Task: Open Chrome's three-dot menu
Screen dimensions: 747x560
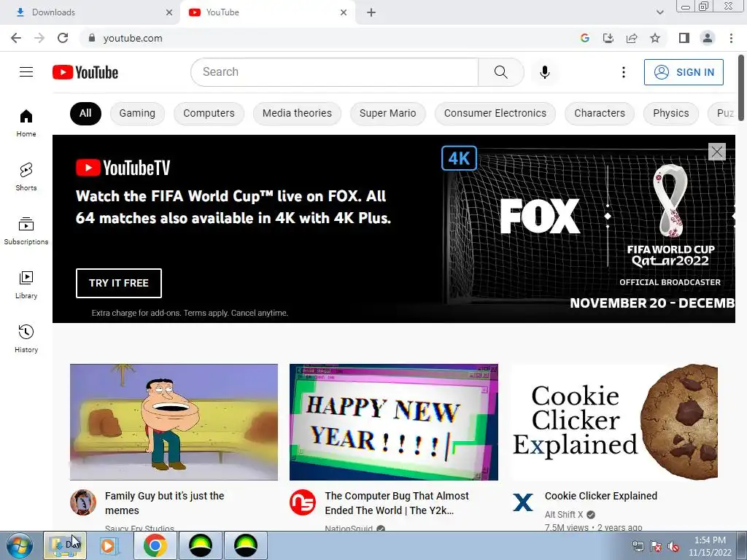Action: click(731, 38)
